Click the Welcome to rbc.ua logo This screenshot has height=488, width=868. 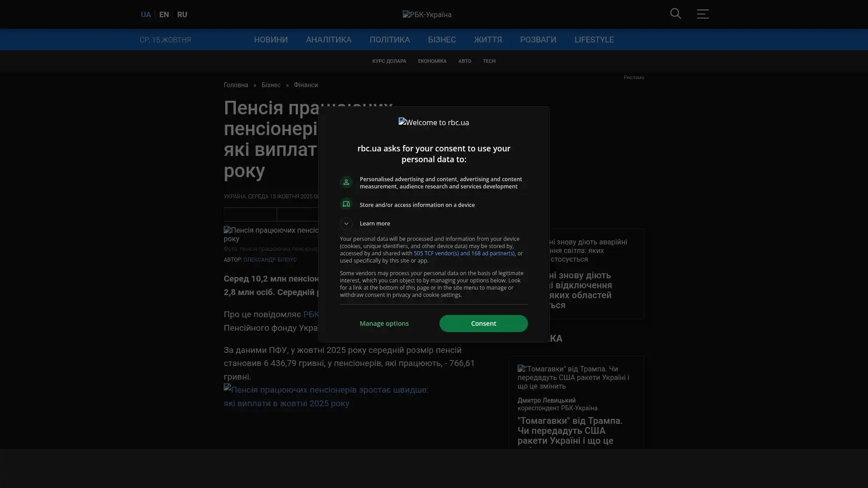point(434,122)
